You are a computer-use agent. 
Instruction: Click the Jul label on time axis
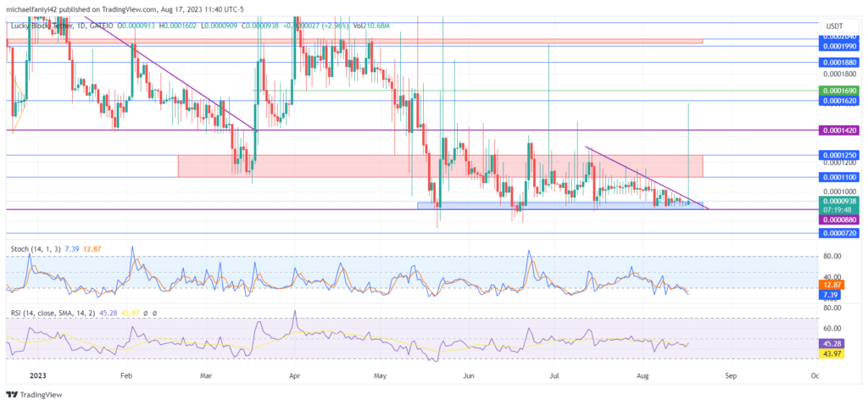(553, 375)
